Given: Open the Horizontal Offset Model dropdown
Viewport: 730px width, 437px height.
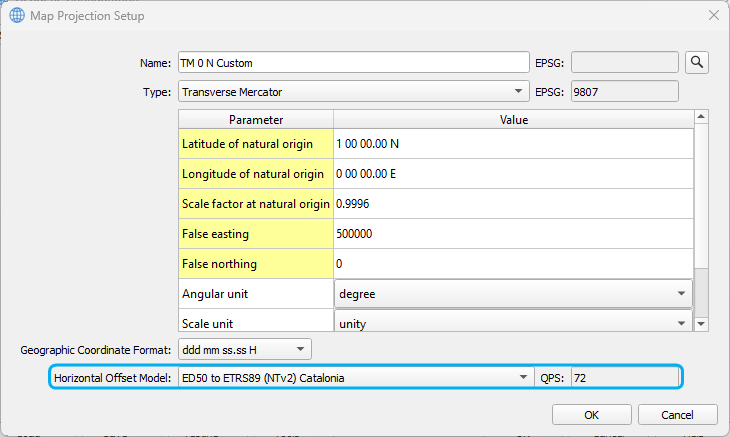Looking at the screenshot, I should [x=353, y=377].
